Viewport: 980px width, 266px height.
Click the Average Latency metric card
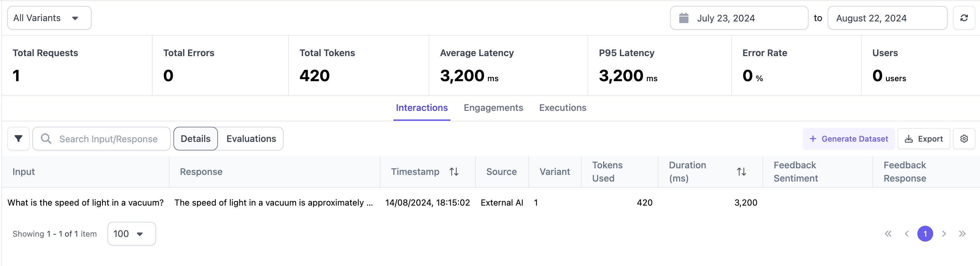(508, 65)
